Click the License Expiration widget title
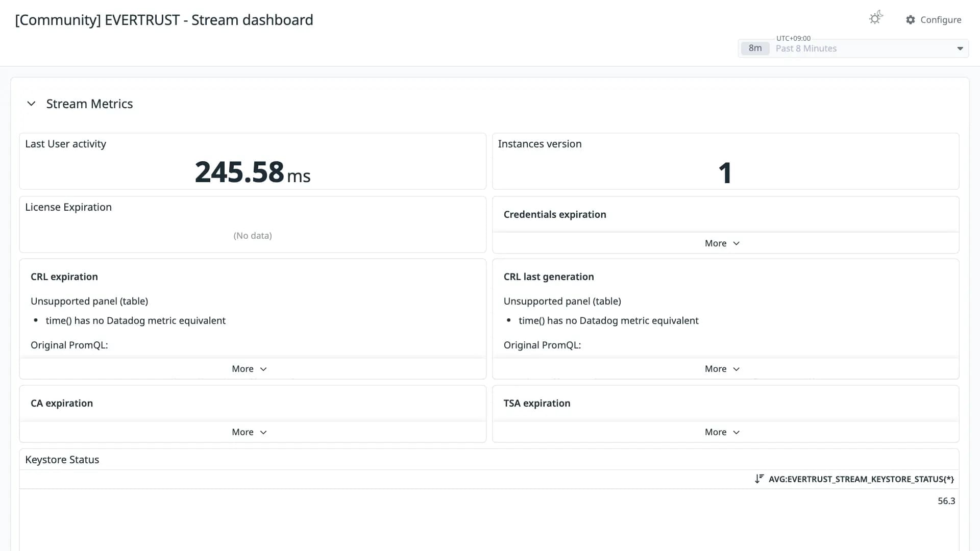The width and height of the screenshot is (980, 551). (x=68, y=207)
